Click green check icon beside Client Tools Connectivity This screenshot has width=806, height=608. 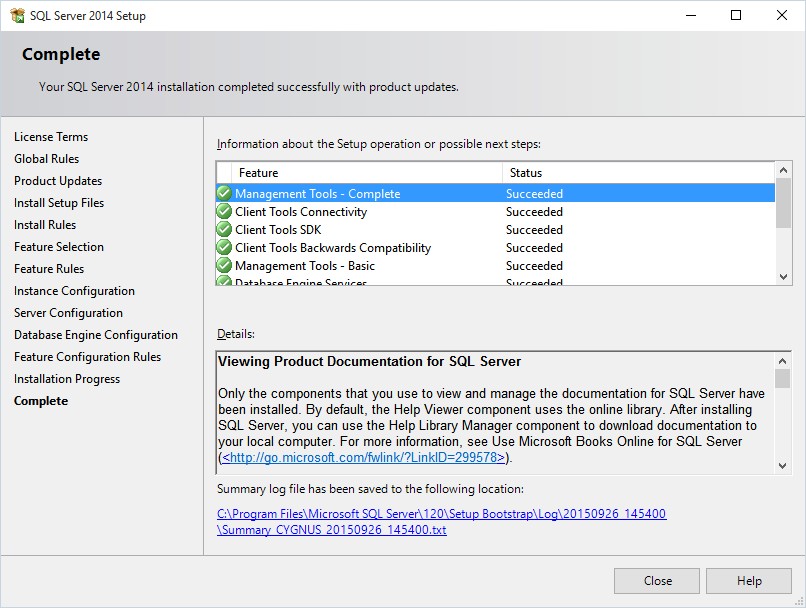[x=224, y=211]
